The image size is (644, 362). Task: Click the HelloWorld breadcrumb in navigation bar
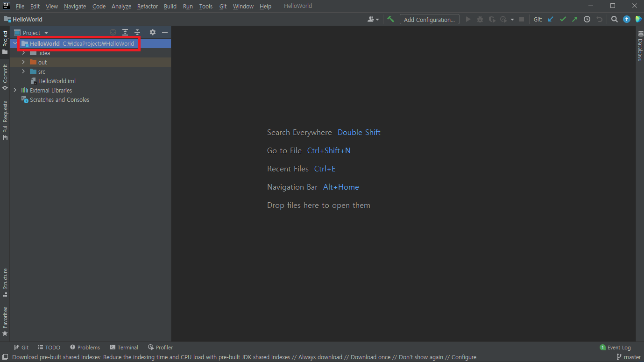point(23,19)
